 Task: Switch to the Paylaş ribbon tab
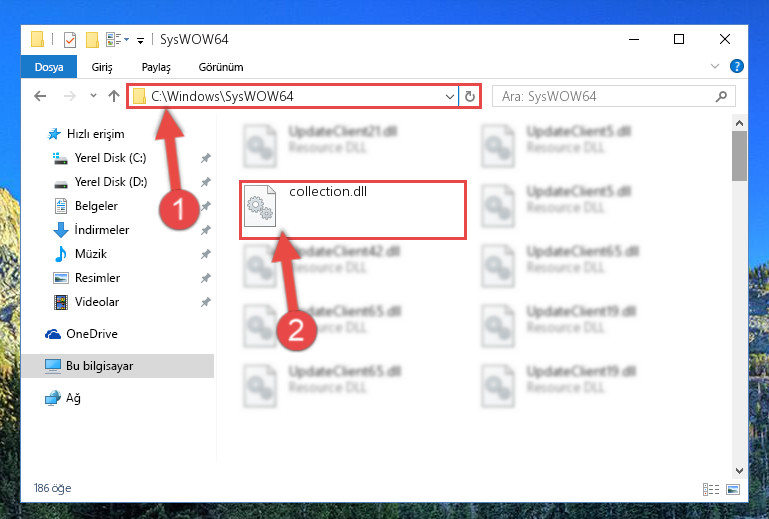[x=156, y=67]
